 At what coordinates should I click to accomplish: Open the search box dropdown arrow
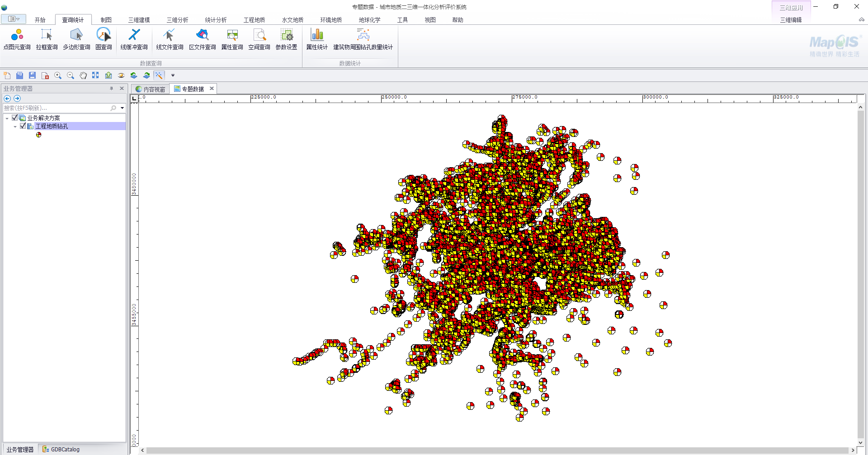(122, 108)
